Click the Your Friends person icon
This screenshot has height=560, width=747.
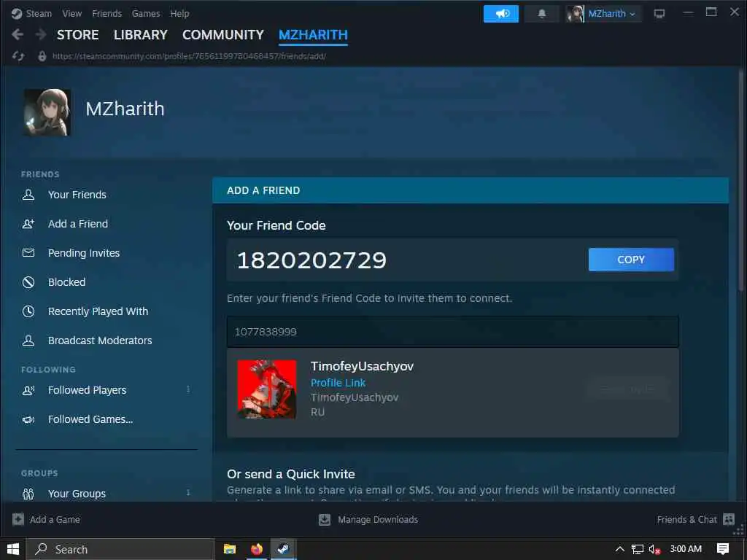28,194
